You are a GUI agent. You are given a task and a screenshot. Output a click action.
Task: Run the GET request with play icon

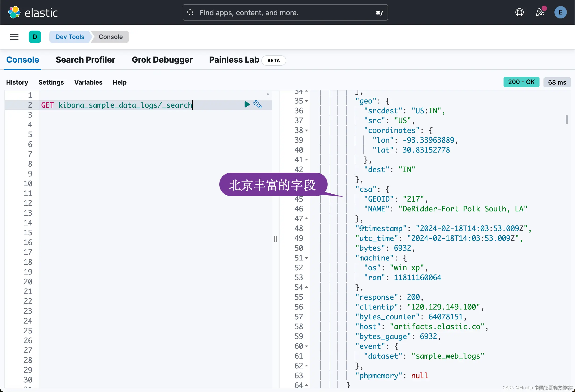point(247,104)
